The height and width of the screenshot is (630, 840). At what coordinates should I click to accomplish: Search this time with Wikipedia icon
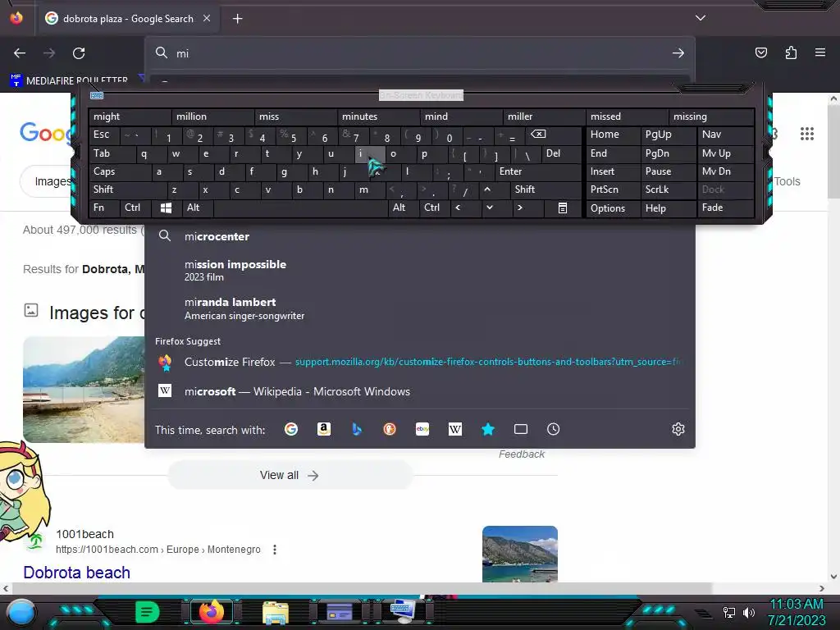(454, 429)
